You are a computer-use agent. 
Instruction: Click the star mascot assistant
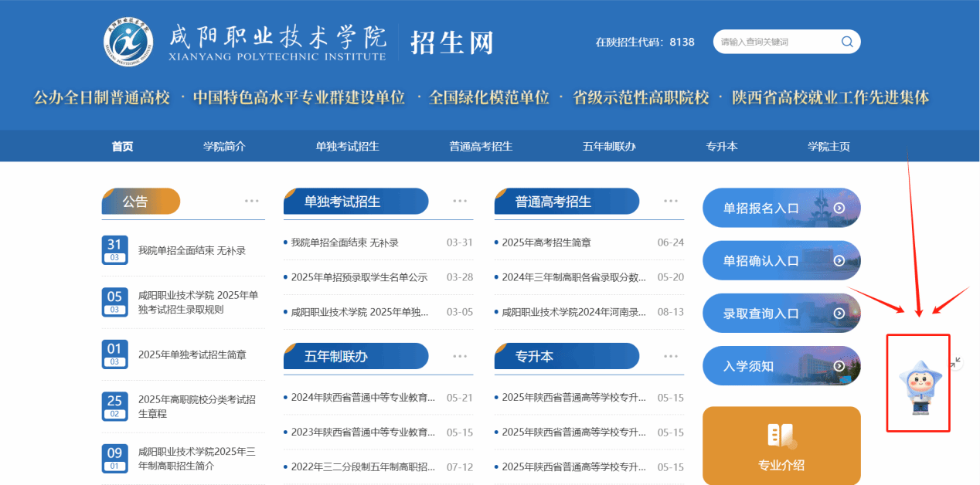point(919,386)
